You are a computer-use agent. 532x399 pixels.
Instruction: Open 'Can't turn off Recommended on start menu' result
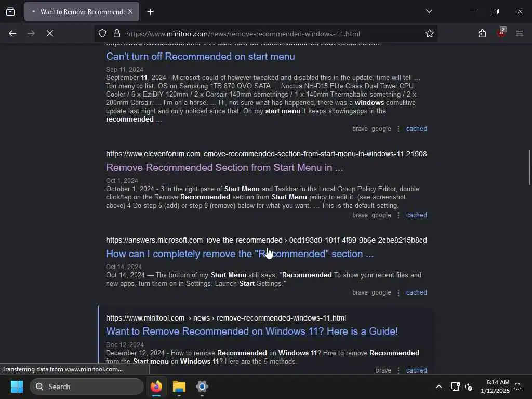pyautogui.click(x=200, y=56)
